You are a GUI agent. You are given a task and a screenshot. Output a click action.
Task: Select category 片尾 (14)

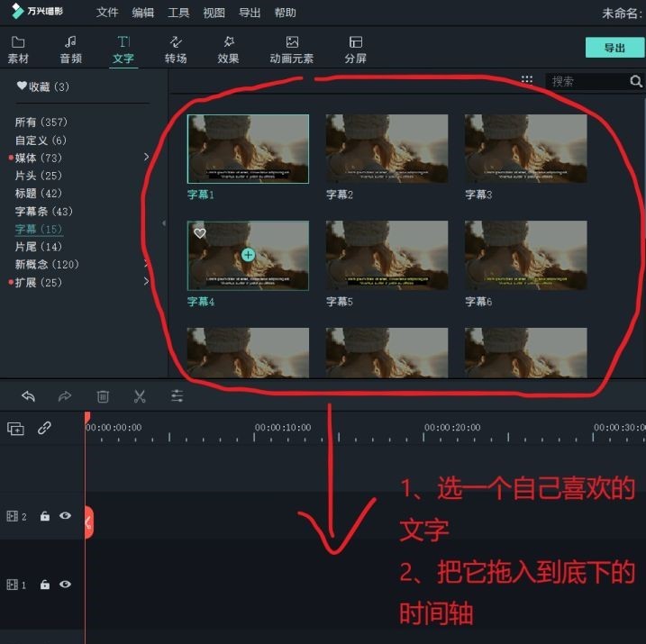pos(39,247)
